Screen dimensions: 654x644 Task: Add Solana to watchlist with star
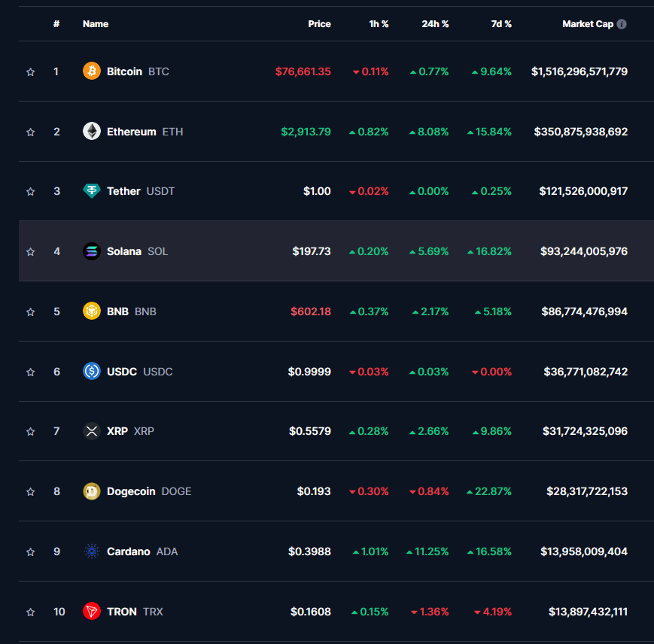click(30, 252)
